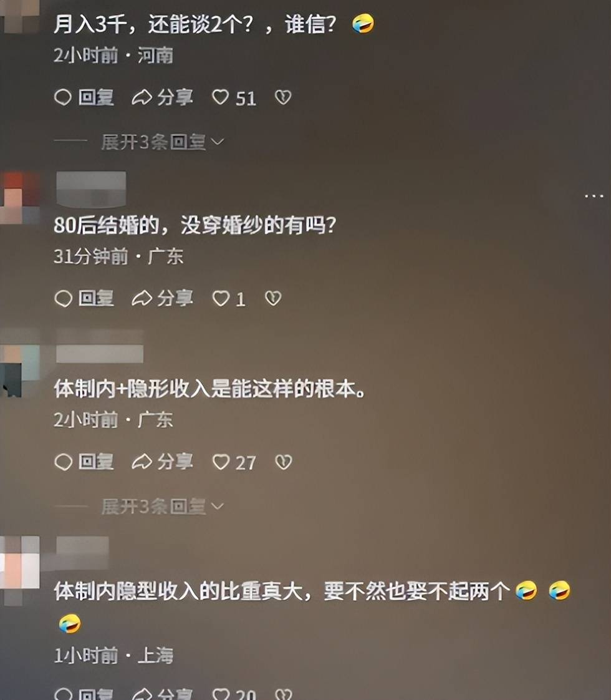
Task: Reply to the '80后结婚的' comment
Action: tap(84, 298)
